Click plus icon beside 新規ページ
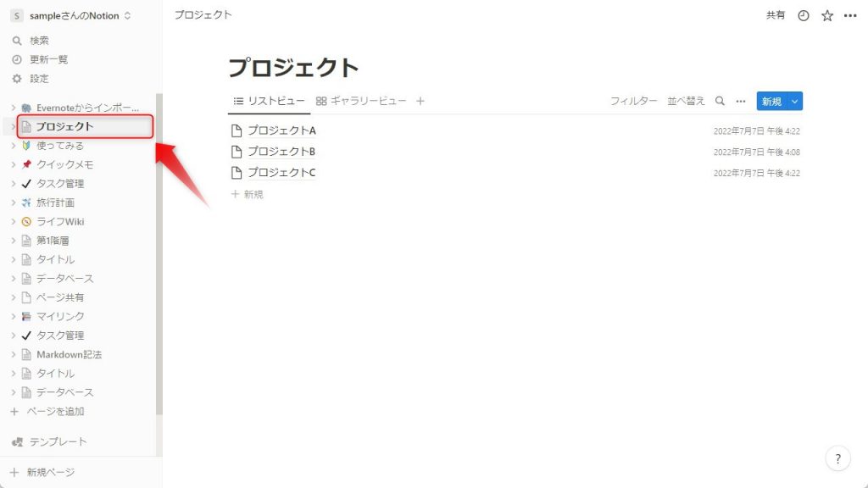 point(14,472)
